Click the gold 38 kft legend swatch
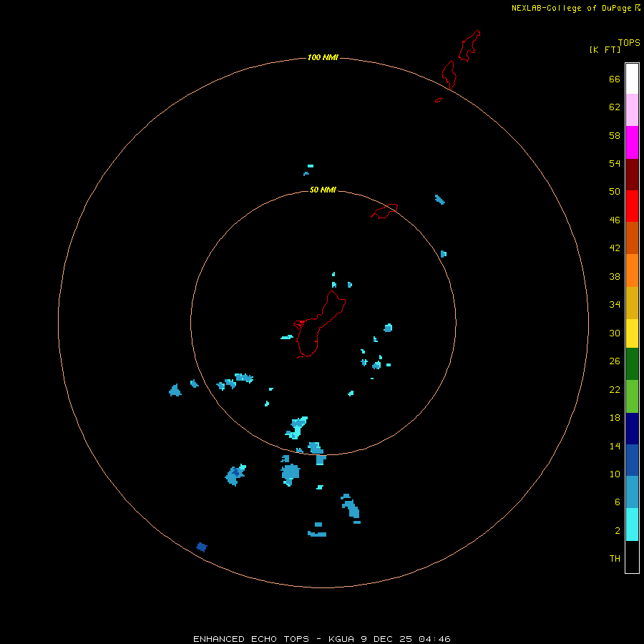Viewport: 644px width, 644px height. [x=632, y=303]
